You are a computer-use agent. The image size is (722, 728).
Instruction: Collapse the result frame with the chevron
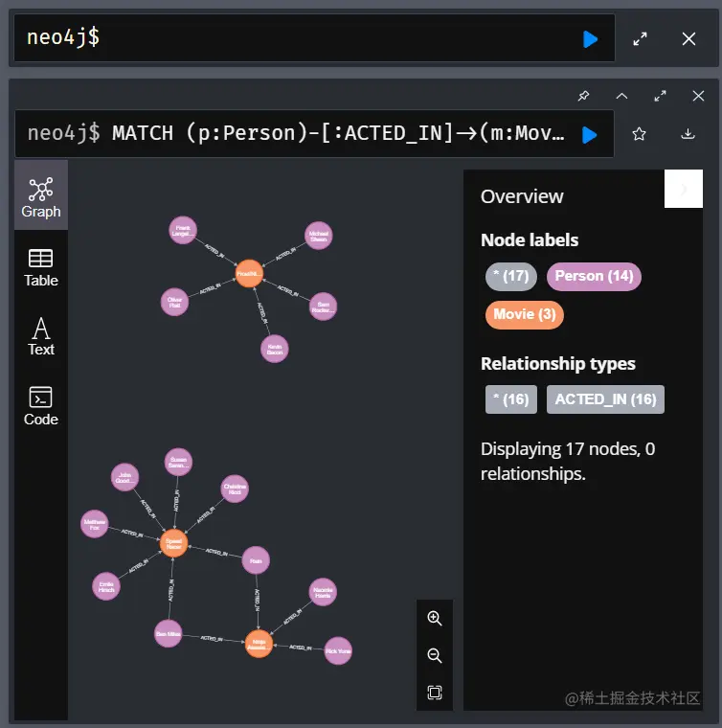621,96
